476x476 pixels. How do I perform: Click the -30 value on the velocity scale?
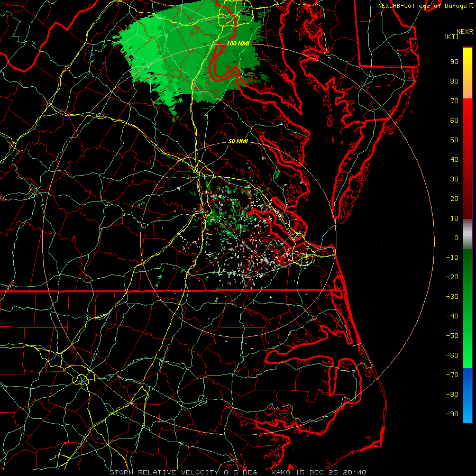(x=452, y=297)
